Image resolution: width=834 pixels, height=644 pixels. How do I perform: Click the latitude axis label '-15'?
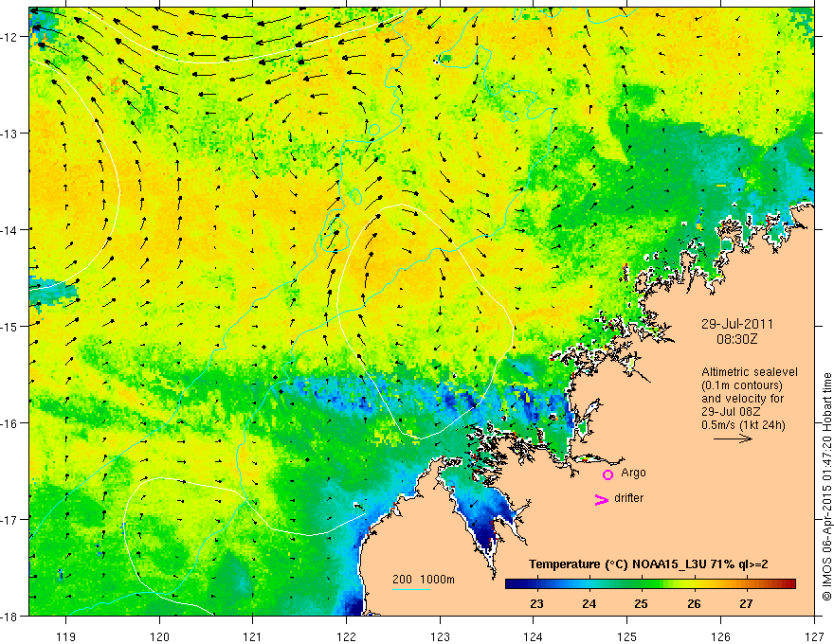click(x=9, y=326)
